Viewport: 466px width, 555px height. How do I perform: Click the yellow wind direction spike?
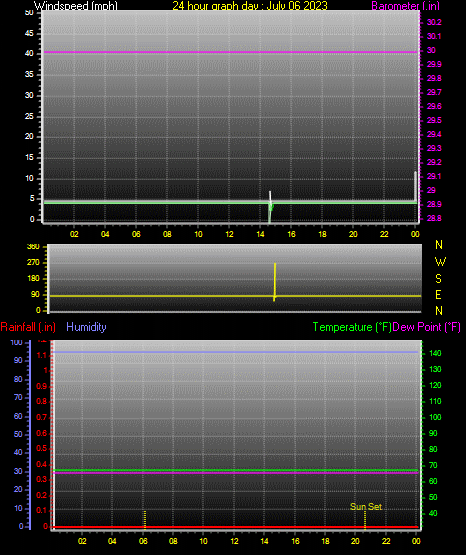tap(275, 282)
